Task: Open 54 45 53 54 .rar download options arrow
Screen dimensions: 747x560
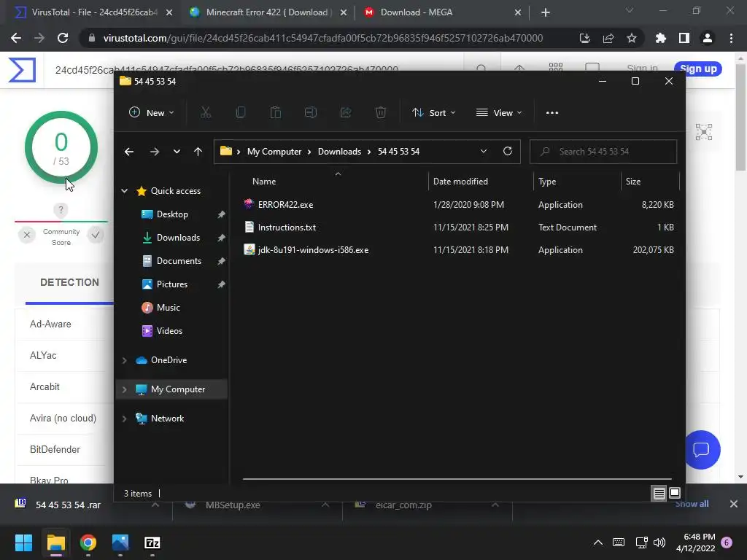Action: [x=155, y=505]
